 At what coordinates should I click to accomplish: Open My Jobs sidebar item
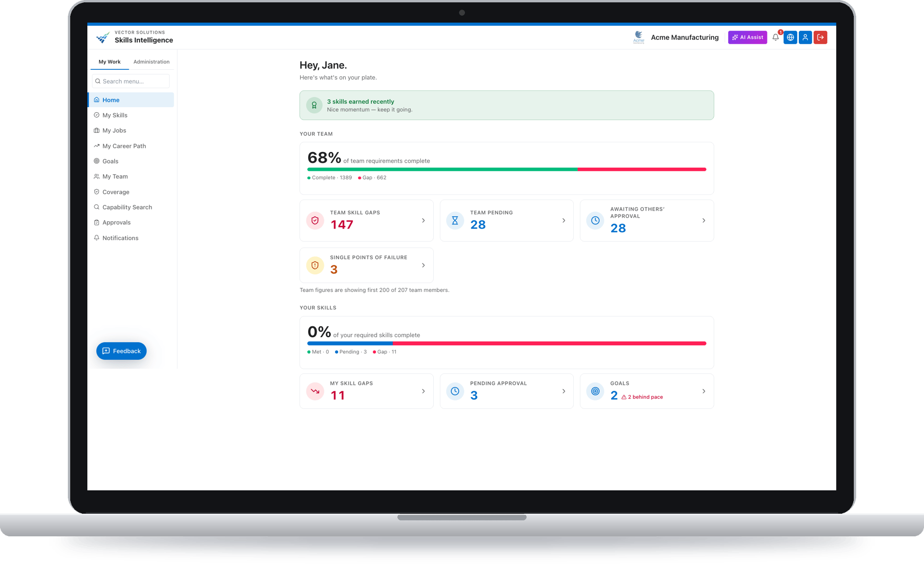(131, 130)
